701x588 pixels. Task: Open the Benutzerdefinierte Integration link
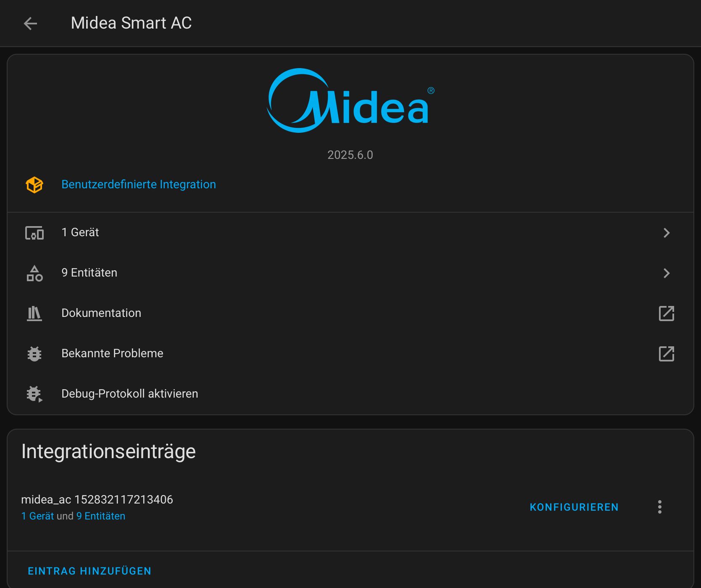(x=139, y=185)
